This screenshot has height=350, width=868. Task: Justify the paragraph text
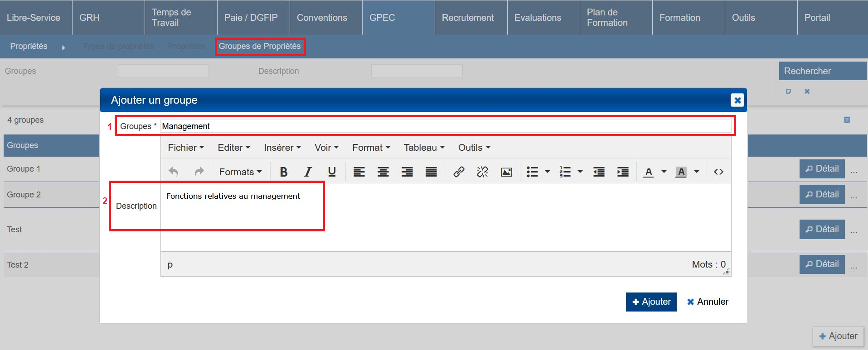431,172
